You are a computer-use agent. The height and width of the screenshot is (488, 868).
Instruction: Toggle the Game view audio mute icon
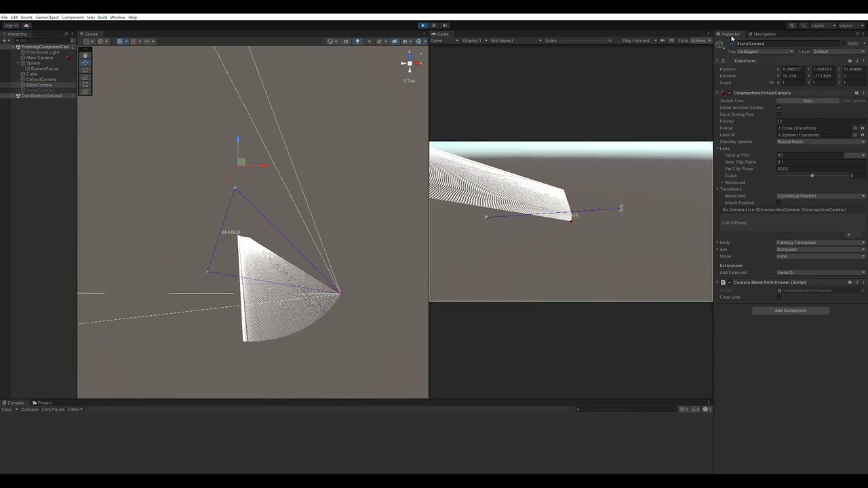pyautogui.click(x=661, y=40)
